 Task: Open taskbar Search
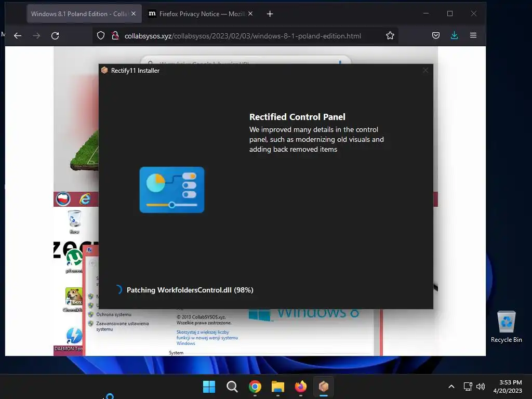tap(232, 387)
